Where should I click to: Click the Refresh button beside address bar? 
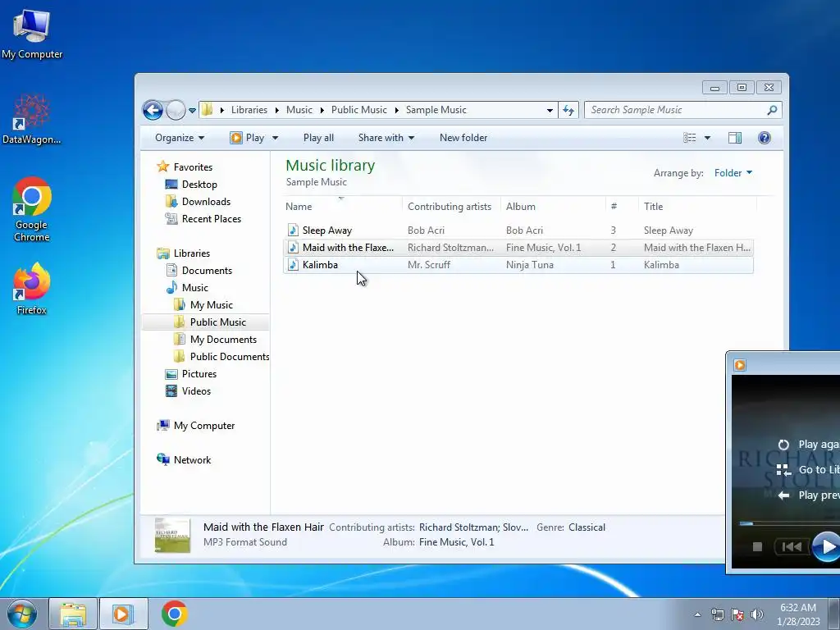[568, 111]
